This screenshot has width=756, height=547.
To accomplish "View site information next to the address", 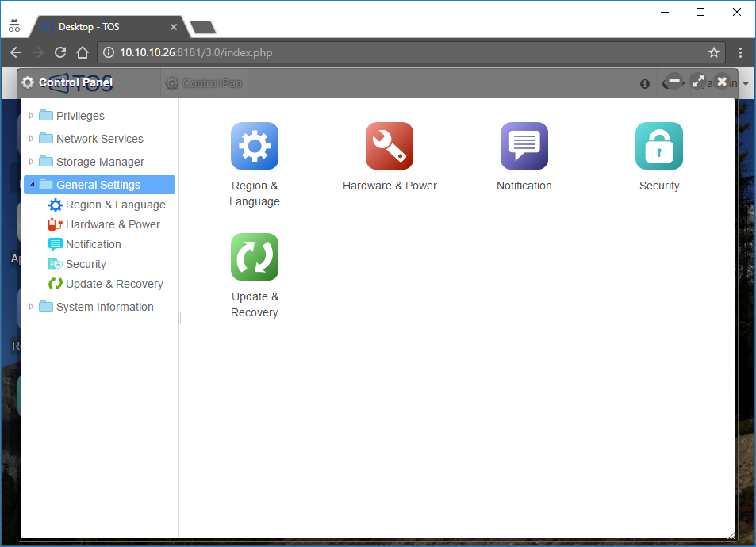I will click(109, 52).
